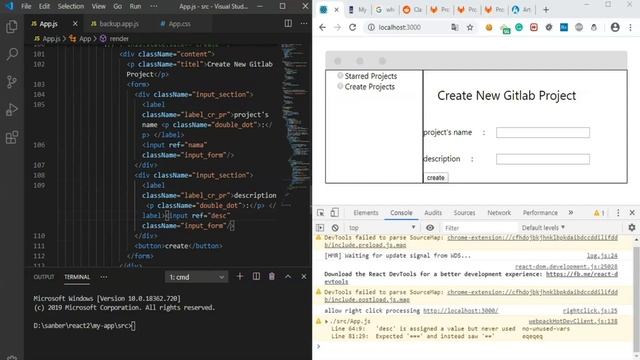This screenshot has width=640, height=360.
Task: Switch to the DevTools Sources tab
Action: pyautogui.click(x=464, y=213)
